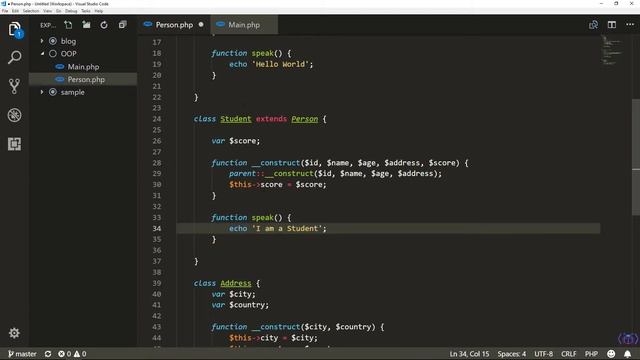The width and height of the screenshot is (640, 360).
Task: Click unsaved dot on Person.php tab
Action: pyautogui.click(x=201, y=24)
